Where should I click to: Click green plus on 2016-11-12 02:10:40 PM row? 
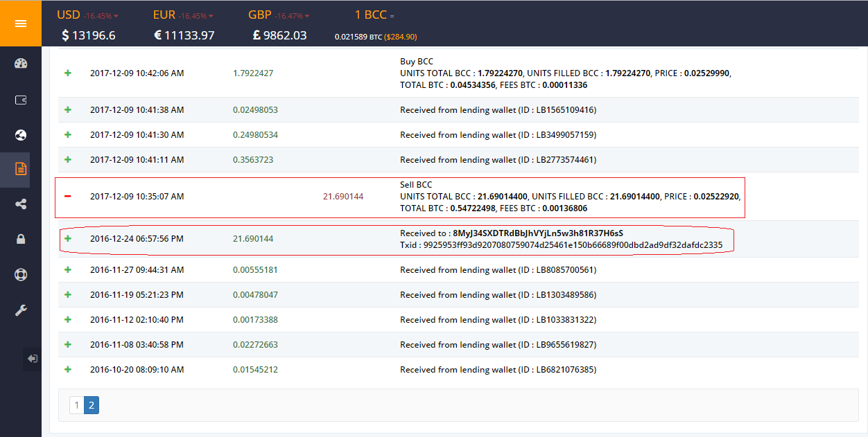coord(68,319)
